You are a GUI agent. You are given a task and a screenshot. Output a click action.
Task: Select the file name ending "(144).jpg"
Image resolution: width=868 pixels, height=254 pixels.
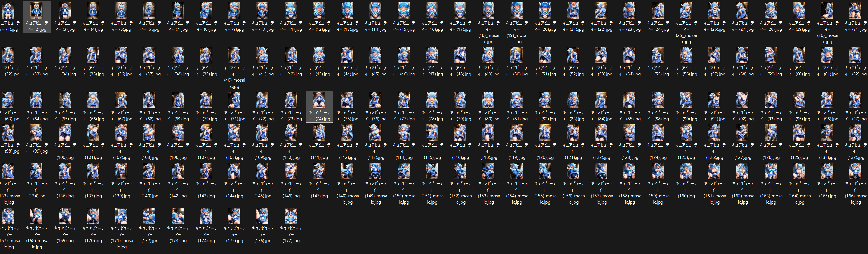(234, 190)
